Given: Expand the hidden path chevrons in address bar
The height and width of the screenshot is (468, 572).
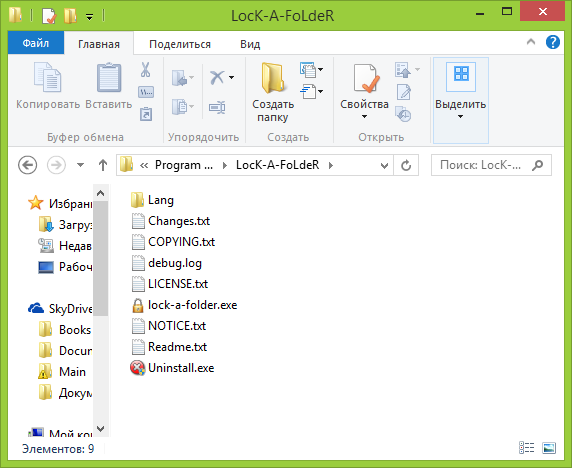Looking at the screenshot, I should tap(144, 166).
